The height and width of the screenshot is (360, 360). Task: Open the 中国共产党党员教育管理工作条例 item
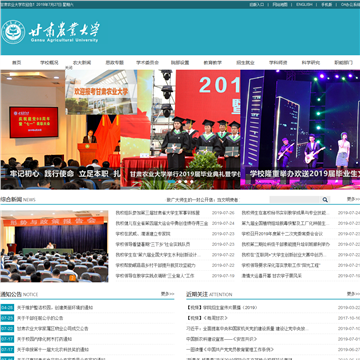click(x=230, y=350)
